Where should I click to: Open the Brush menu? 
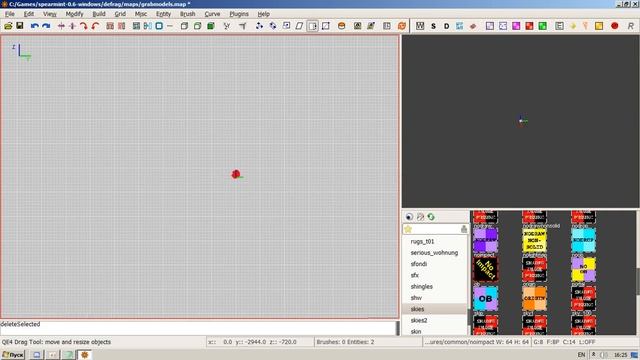[187, 14]
